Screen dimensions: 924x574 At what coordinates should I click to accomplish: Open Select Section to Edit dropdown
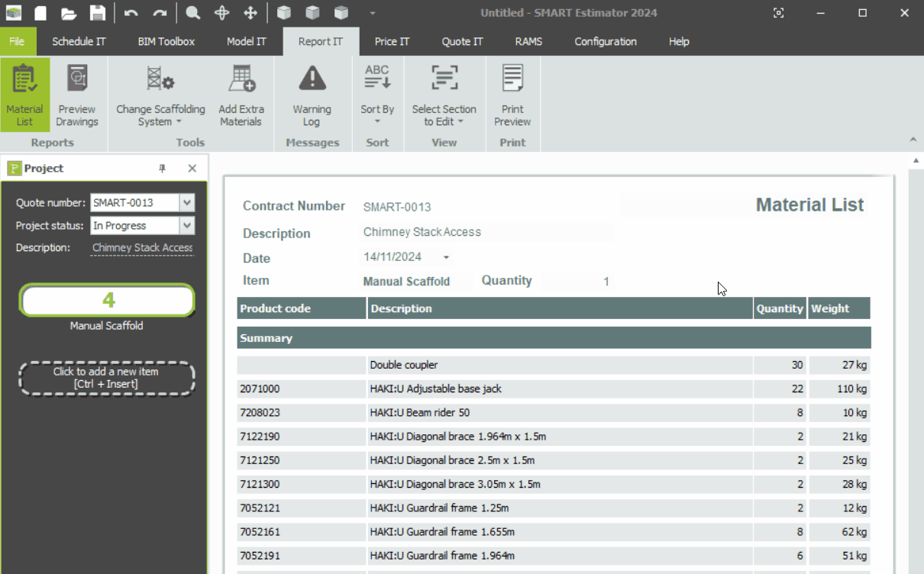(x=444, y=95)
